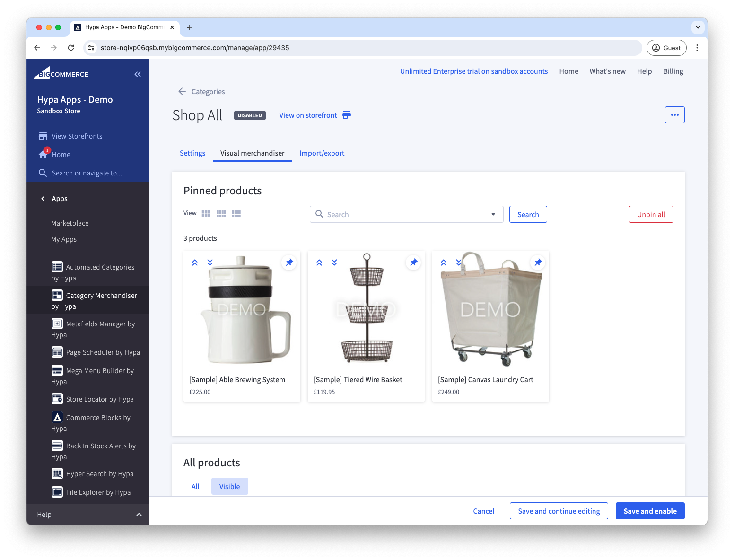Click the Hyper Search by Hypa icon

coord(57,473)
